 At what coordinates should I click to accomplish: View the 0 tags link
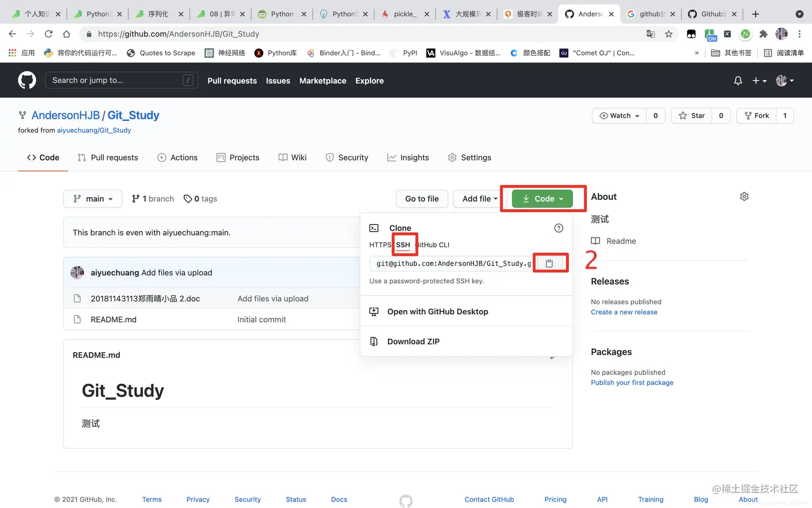pyautogui.click(x=200, y=199)
